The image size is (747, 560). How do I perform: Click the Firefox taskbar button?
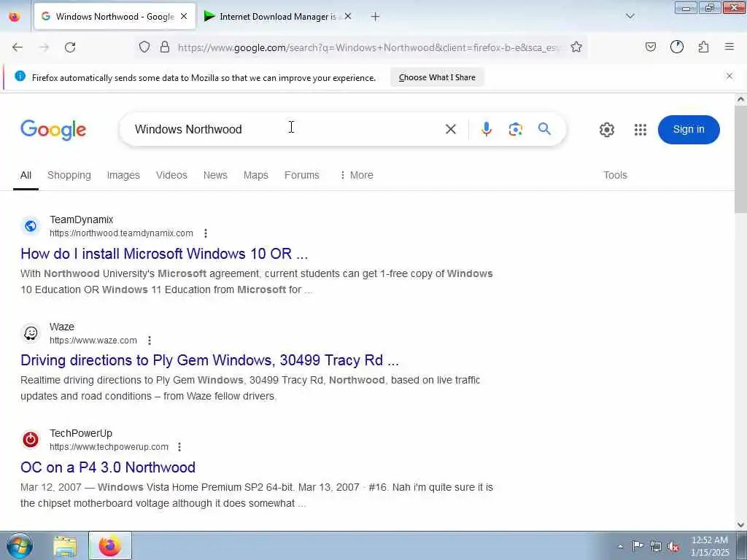(x=110, y=545)
